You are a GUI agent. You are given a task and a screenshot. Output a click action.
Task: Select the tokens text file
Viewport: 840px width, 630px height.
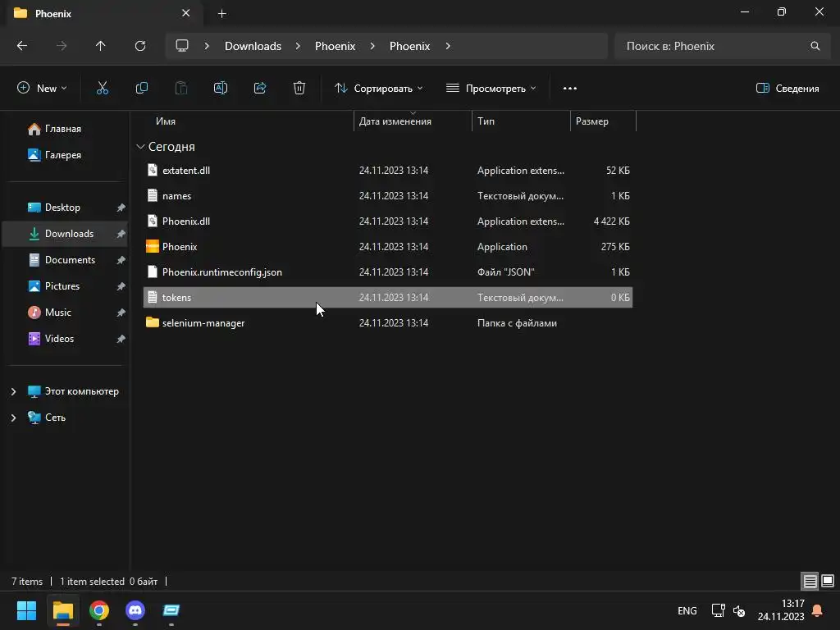(388, 297)
